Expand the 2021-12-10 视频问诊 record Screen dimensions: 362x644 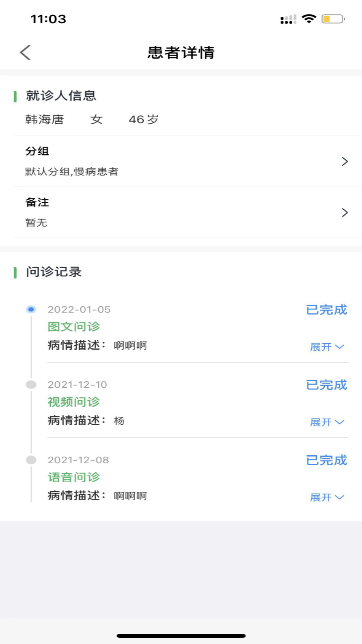327,422
